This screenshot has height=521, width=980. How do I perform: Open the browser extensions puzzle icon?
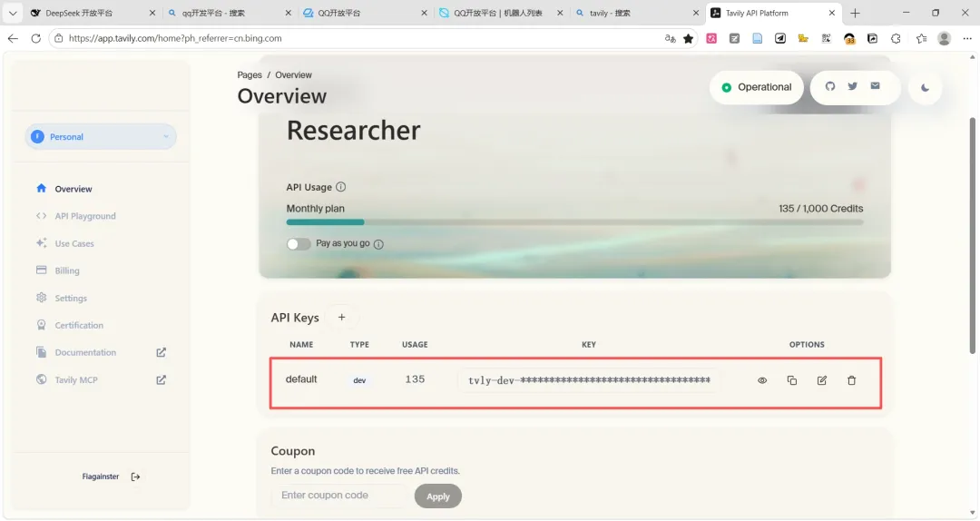896,38
